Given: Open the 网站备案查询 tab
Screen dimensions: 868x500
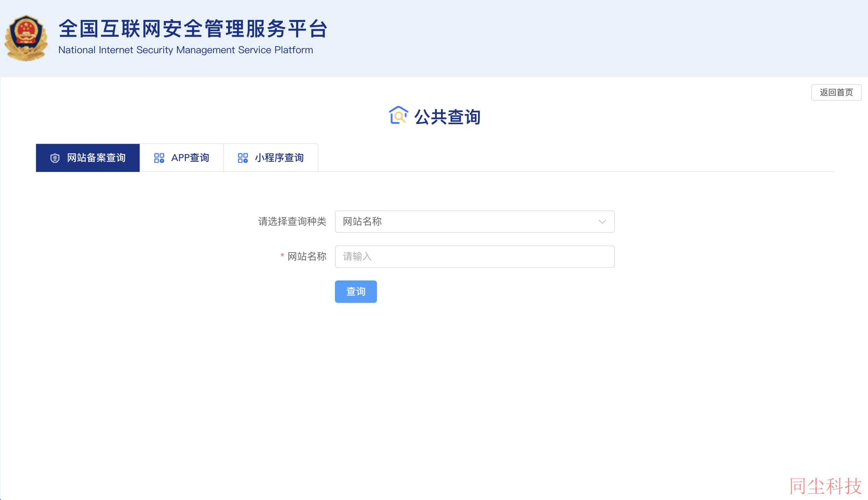Looking at the screenshot, I should click(88, 158).
